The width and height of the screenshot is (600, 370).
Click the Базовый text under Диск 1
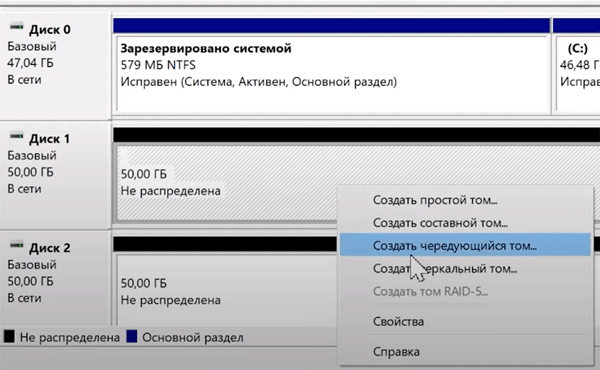[32, 155]
